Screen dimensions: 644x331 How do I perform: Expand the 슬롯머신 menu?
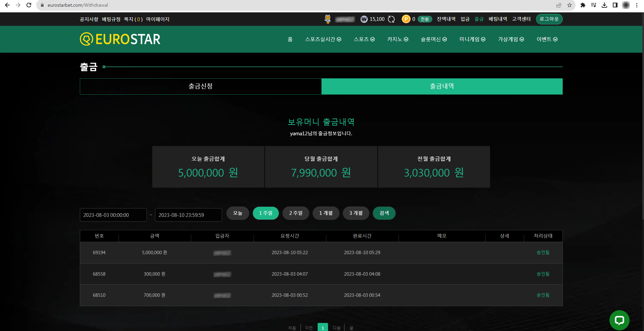point(434,39)
